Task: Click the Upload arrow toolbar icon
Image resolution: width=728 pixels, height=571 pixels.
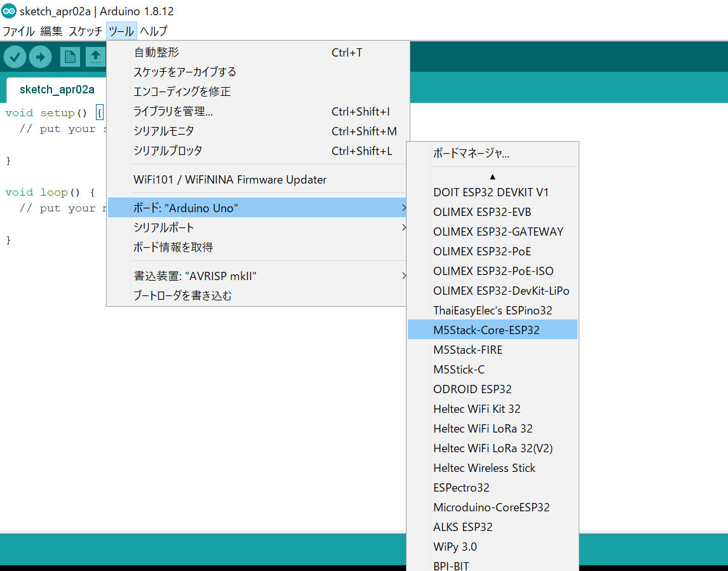Action: point(39,57)
